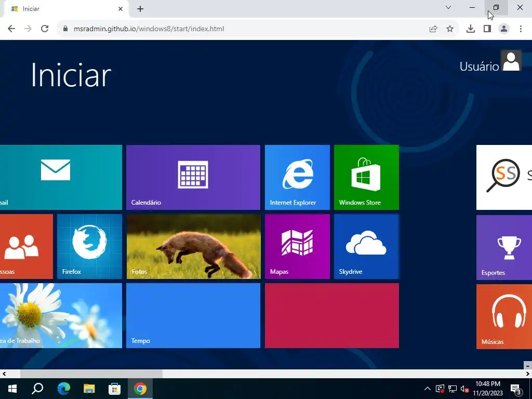This screenshot has width=532, height=399.
Task: Open the Músicas headphones tile
Action: coord(504,317)
